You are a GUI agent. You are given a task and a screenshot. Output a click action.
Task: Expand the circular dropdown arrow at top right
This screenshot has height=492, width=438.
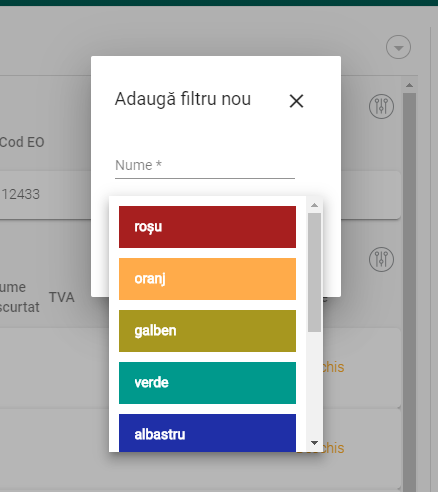point(398,47)
